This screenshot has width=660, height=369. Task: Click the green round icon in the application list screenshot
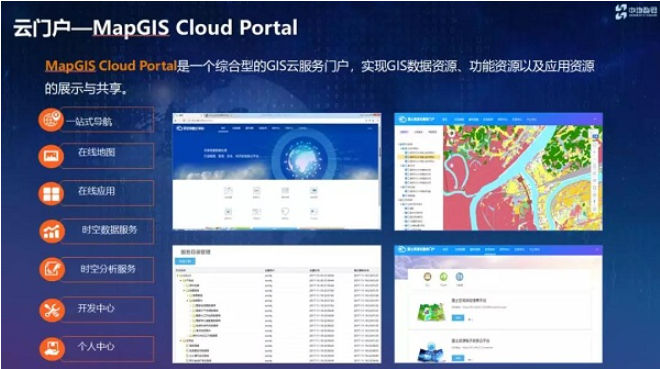444,277
